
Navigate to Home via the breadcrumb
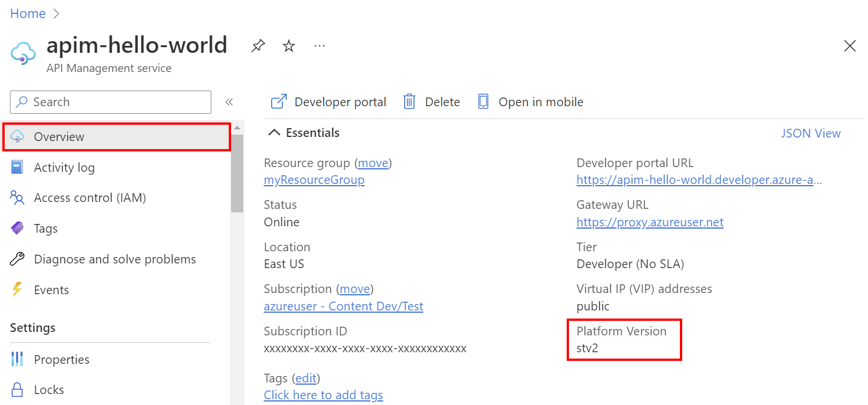[x=28, y=13]
